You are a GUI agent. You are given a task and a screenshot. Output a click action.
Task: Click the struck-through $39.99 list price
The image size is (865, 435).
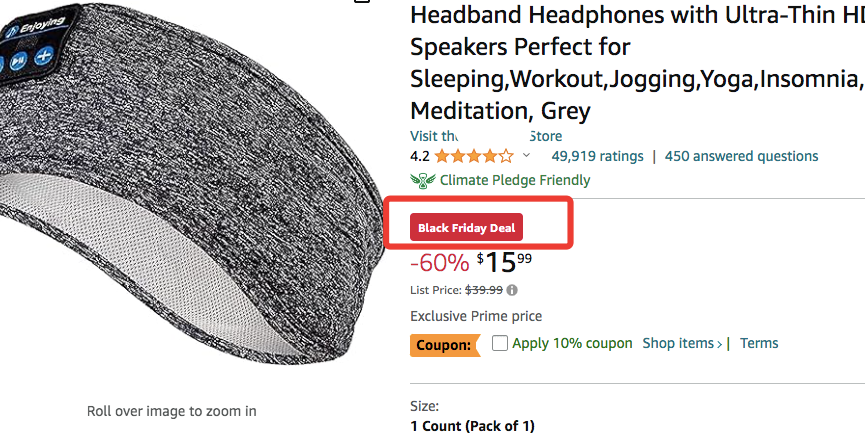(x=484, y=291)
